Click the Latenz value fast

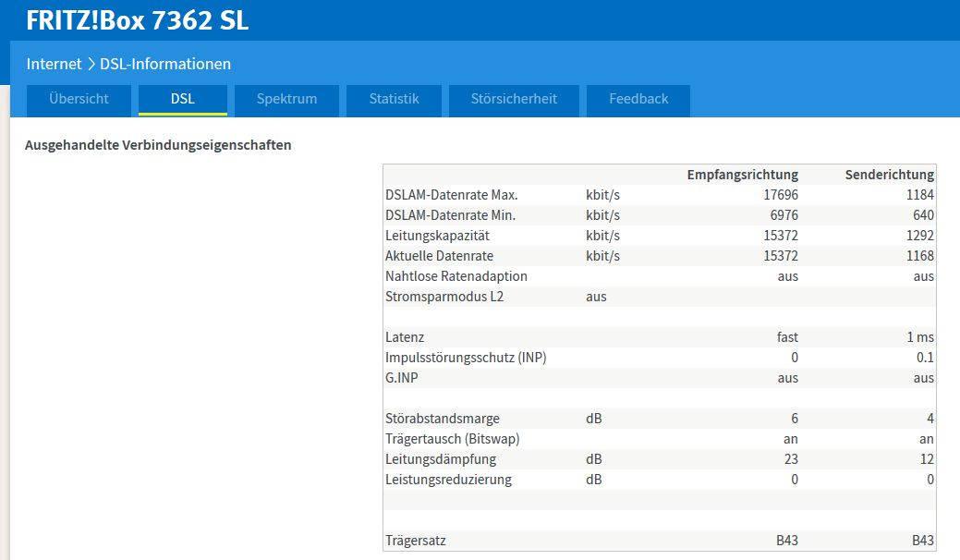click(x=787, y=336)
